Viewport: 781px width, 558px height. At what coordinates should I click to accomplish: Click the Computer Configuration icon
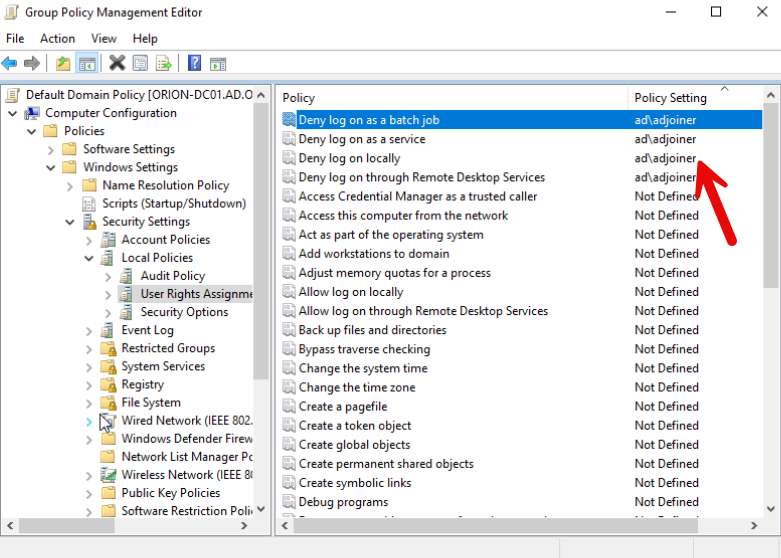pyautogui.click(x=32, y=113)
